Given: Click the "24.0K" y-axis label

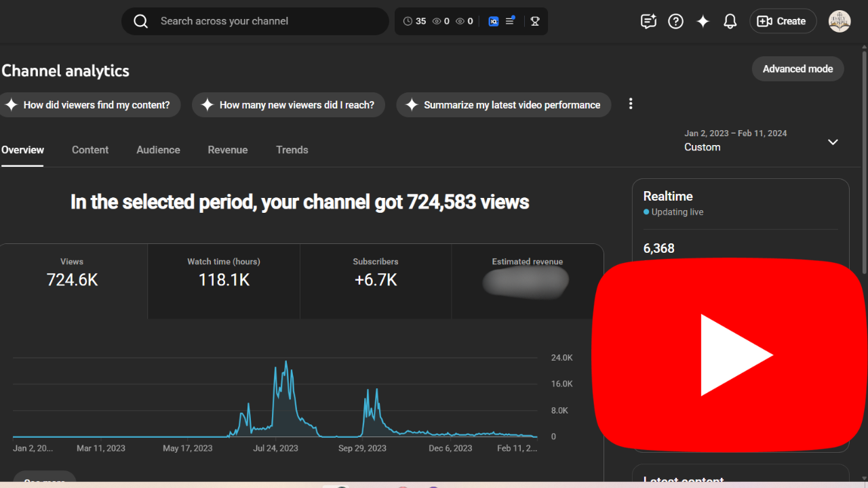Looking at the screenshot, I should tap(562, 357).
